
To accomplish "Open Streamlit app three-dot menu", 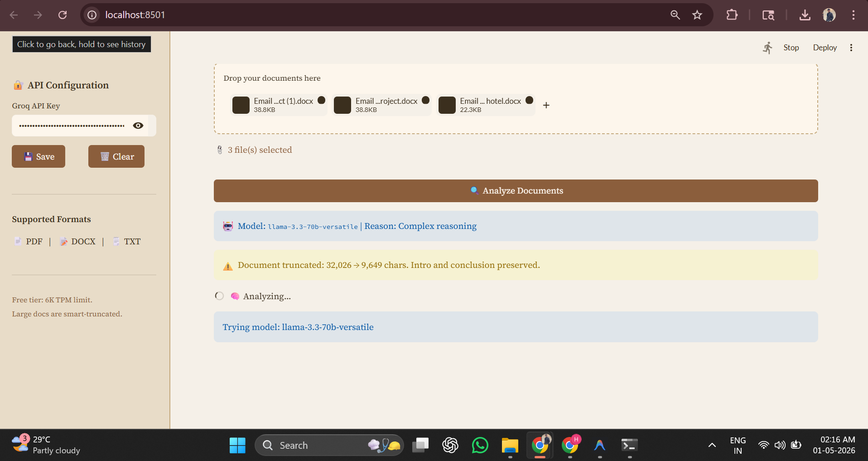I will tap(851, 48).
